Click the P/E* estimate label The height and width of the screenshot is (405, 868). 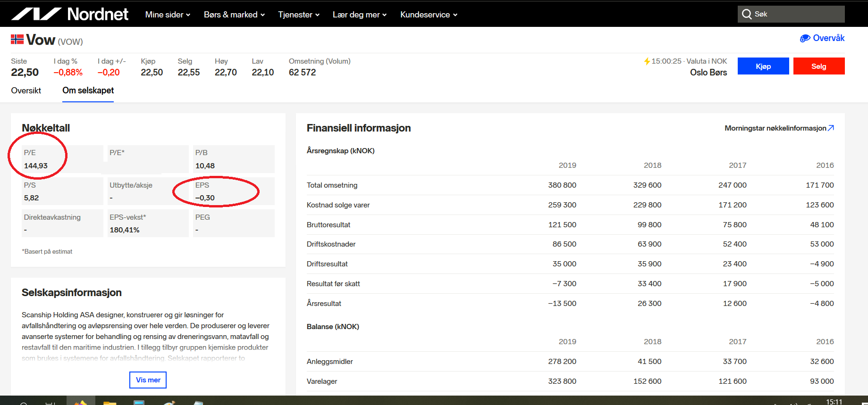117,153
